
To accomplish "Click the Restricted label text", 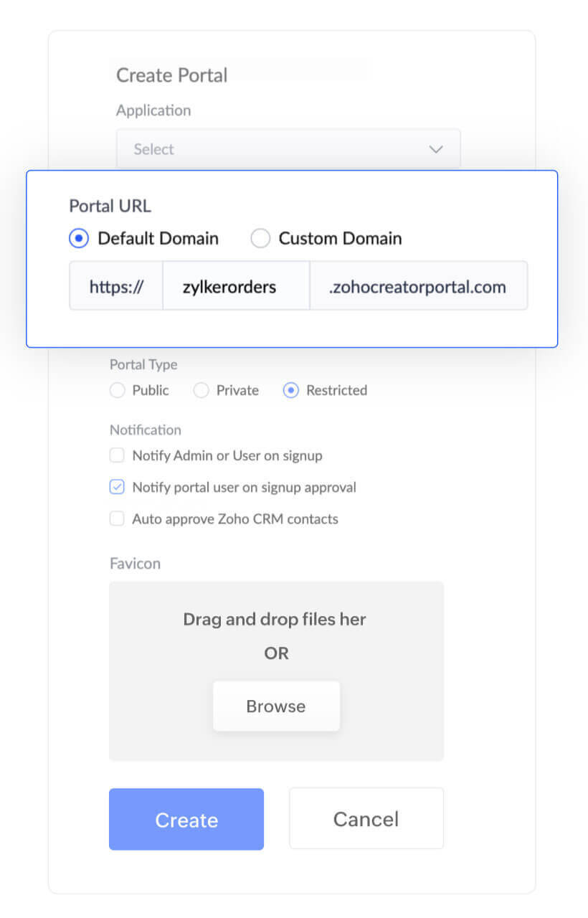I will tap(336, 390).
